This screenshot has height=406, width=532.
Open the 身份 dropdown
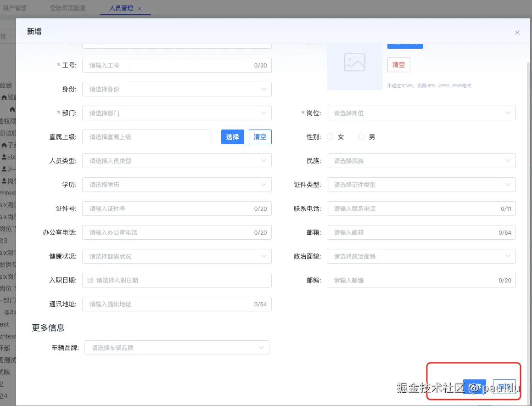(x=177, y=89)
